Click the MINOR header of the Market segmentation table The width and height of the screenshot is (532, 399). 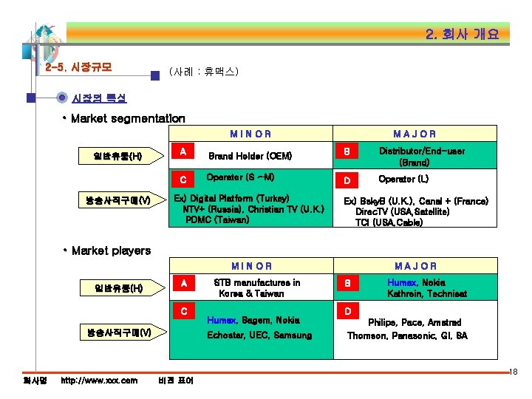pos(250,134)
